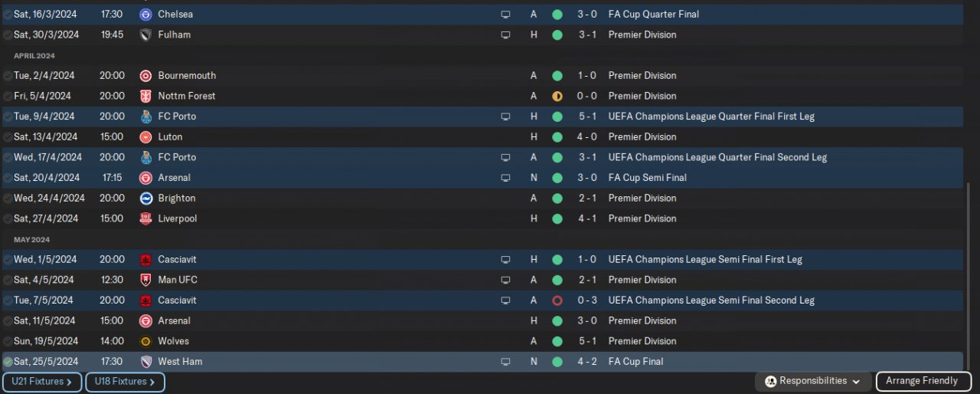Screen dimensions: 980x394
Task: Click the West Ham club crest
Action: coord(145,362)
